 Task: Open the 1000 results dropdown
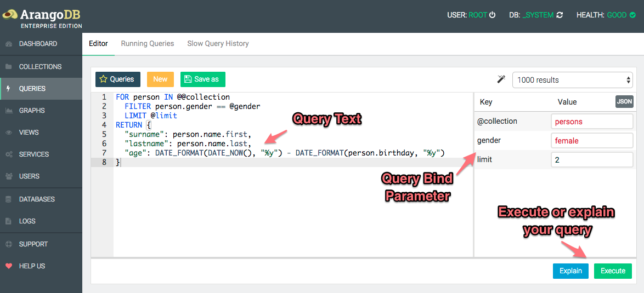572,80
